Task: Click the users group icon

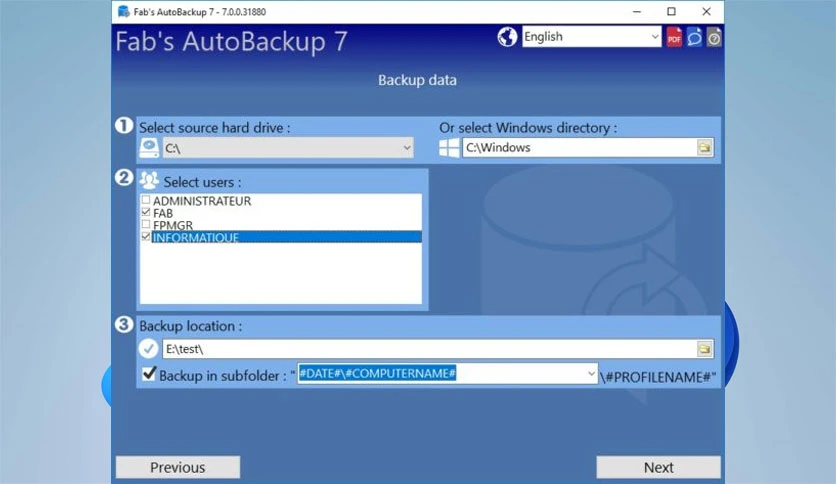Action: (149, 181)
